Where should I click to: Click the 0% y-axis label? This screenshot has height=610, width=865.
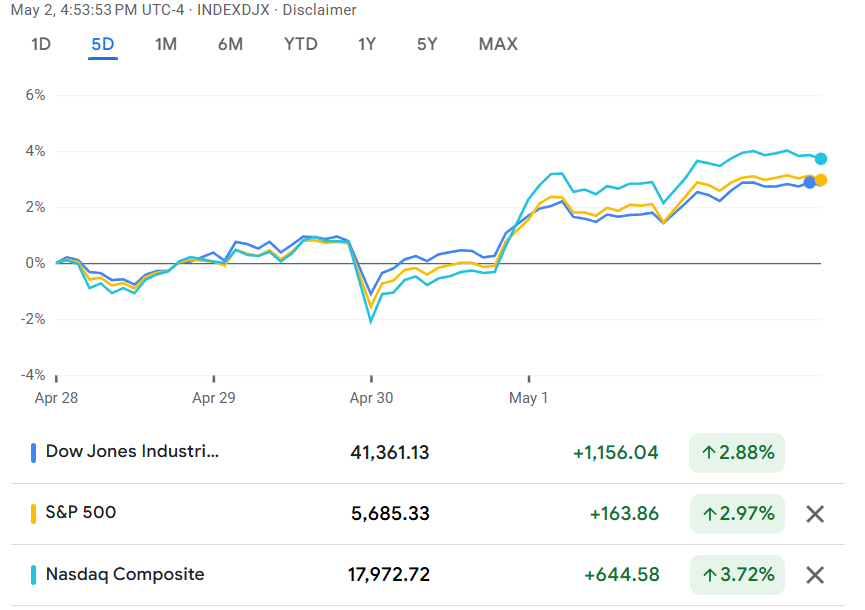click(35, 263)
